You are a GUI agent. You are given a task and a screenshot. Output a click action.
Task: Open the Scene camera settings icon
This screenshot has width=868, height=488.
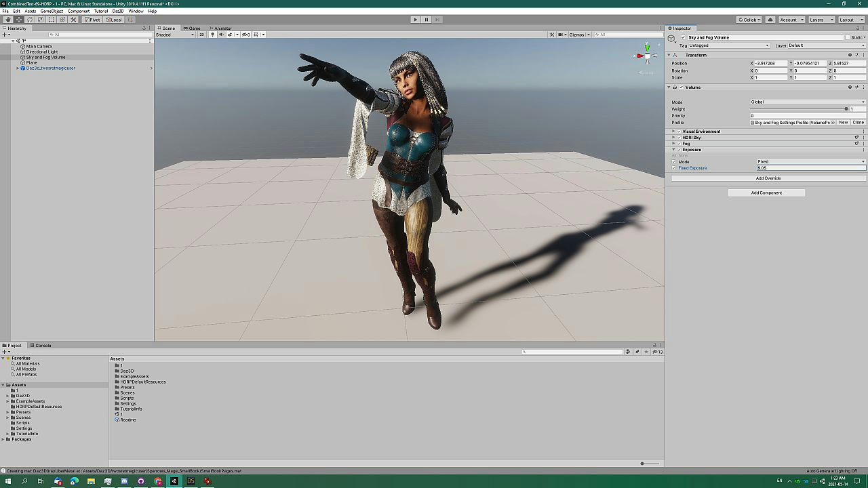click(x=561, y=35)
